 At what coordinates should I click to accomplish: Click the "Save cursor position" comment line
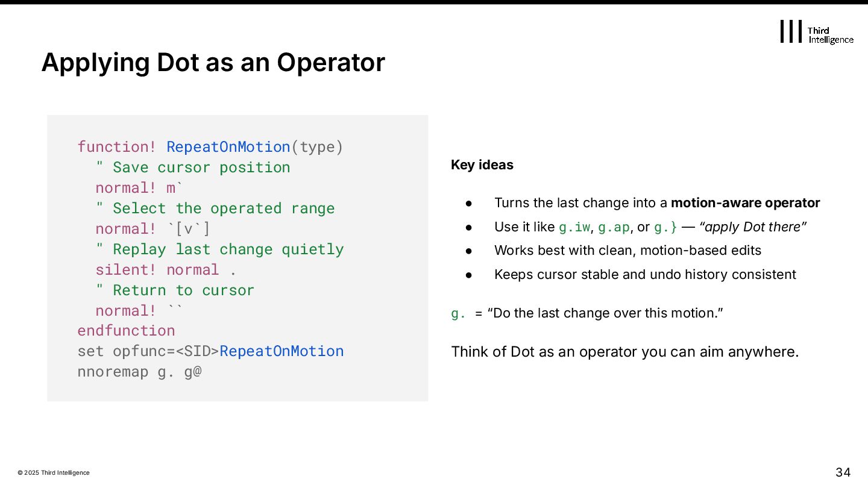click(193, 167)
